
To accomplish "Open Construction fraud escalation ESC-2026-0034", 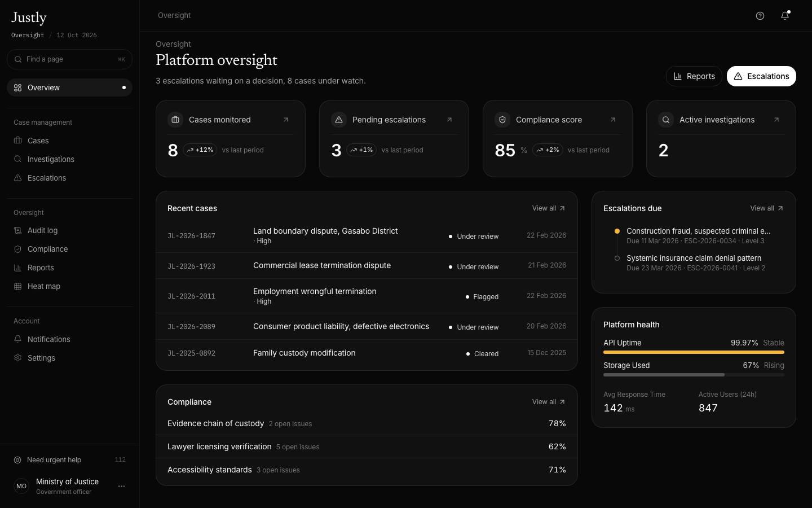I will (x=694, y=235).
